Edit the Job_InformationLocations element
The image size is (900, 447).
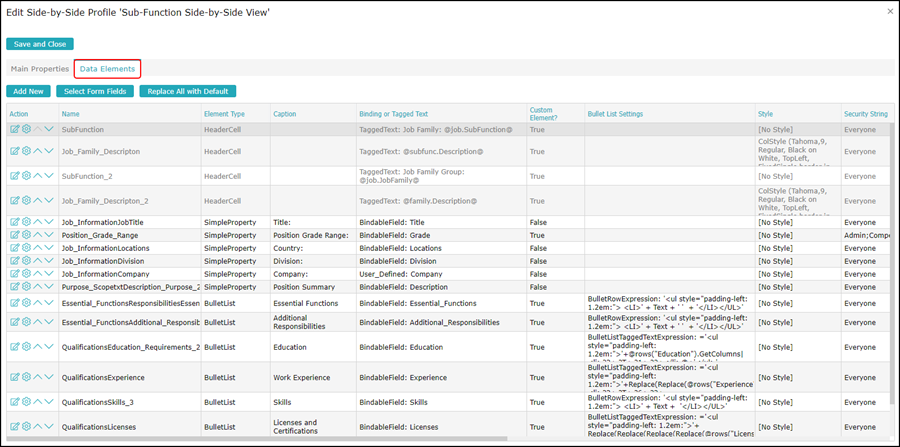coord(15,248)
